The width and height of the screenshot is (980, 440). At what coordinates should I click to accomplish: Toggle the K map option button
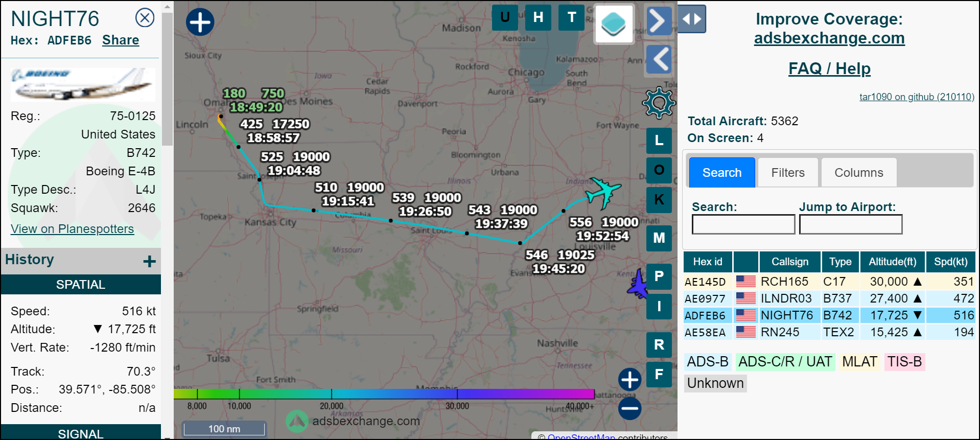tap(659, 200)
